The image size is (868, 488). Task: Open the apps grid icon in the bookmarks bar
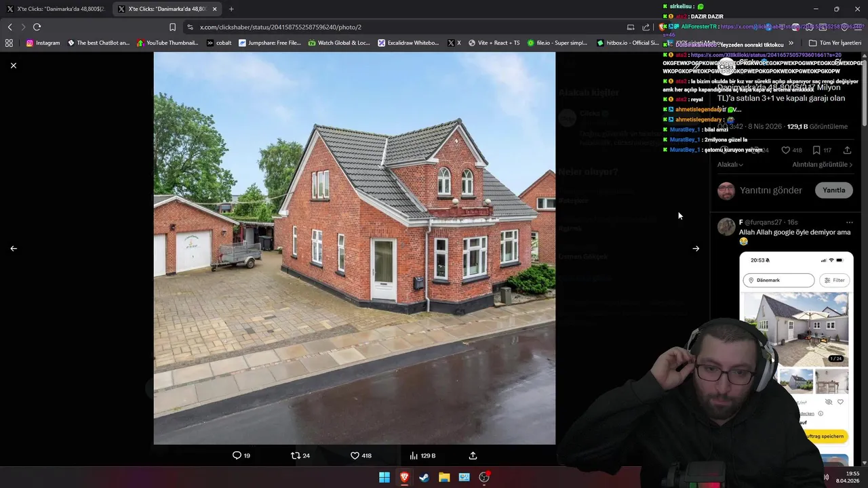point(9,43)
